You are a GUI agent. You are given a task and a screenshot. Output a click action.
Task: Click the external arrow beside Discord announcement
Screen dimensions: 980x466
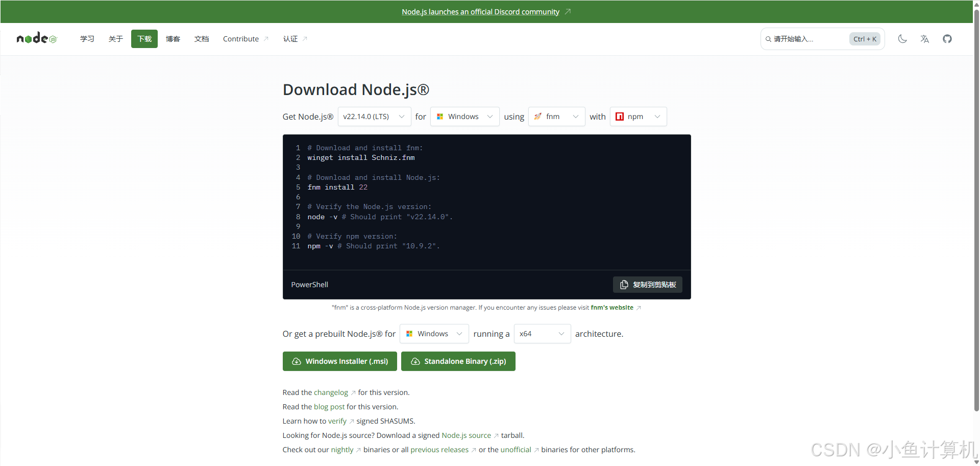[568, 12]
